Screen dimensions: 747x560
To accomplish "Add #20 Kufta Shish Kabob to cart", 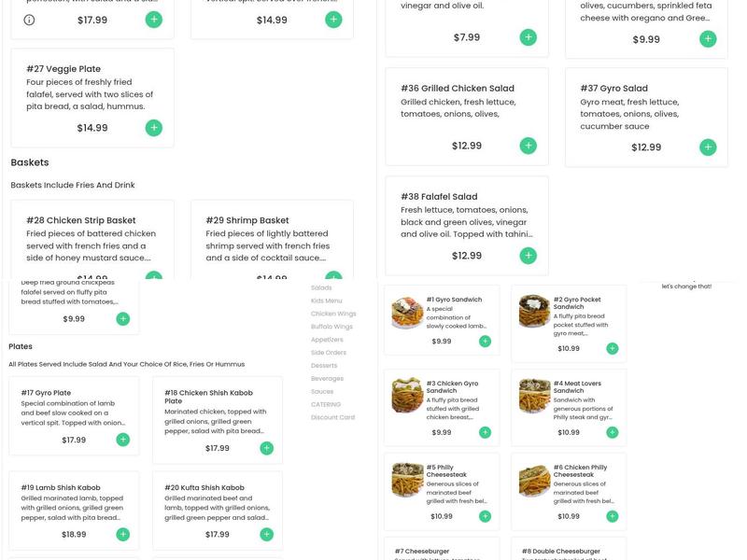I will pos(266,535).
